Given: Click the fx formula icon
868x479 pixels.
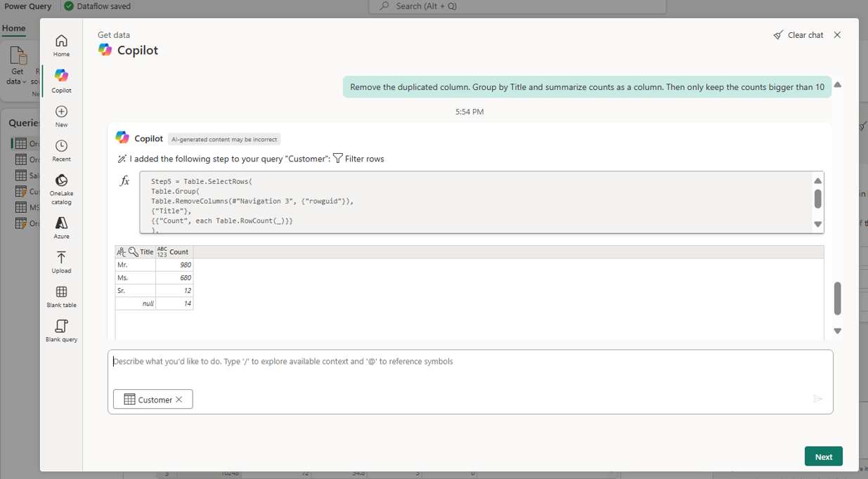Looking at the screenshot, I should (x=124, y=181).
